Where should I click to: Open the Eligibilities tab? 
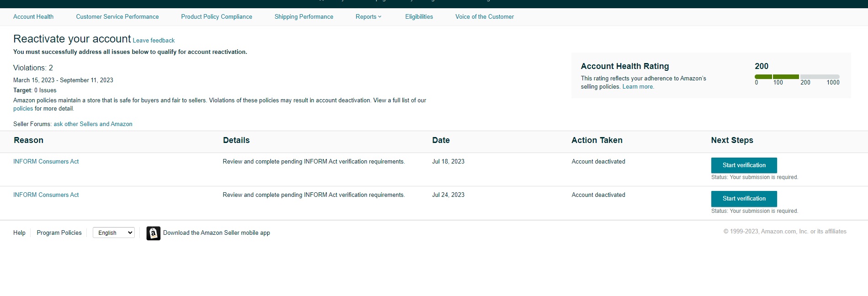[419, 17]
